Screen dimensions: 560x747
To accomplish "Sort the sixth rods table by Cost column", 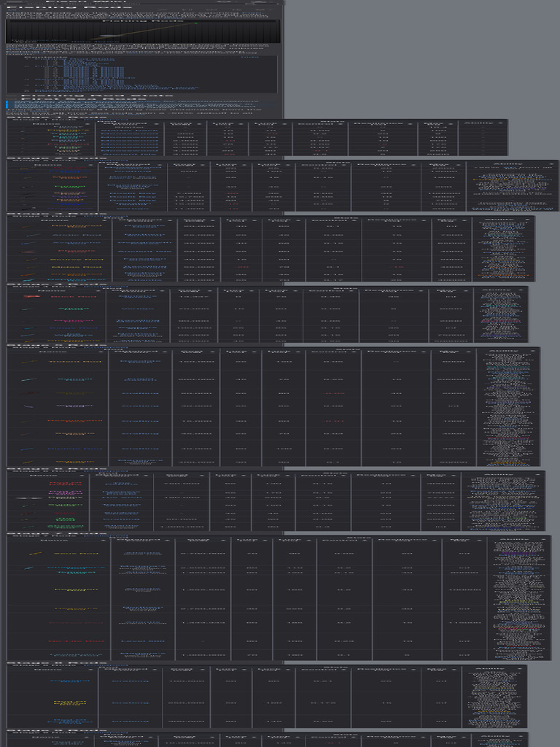I will pyautogui.click(x=181, y=475).
